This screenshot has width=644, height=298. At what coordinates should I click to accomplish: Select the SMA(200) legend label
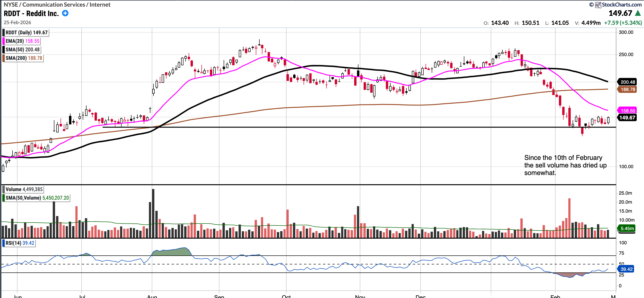tap(16, 58)
